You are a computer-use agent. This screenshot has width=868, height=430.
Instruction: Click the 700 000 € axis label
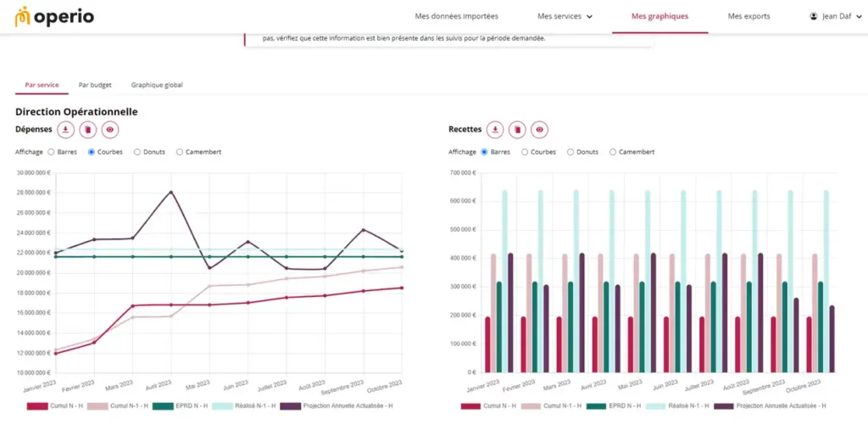464,172
